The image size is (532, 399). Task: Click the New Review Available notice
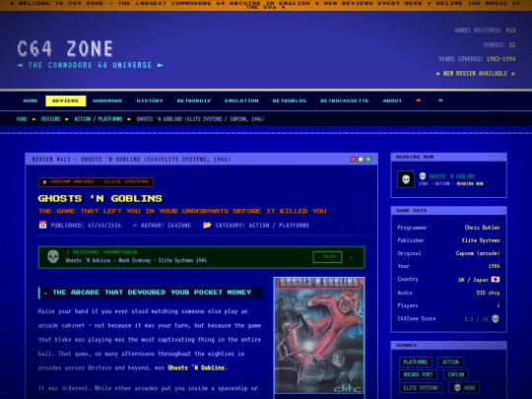pos(475,74)
